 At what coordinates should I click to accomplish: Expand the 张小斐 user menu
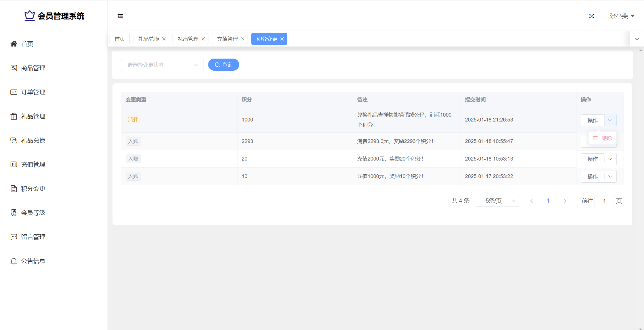coord(622,16)
